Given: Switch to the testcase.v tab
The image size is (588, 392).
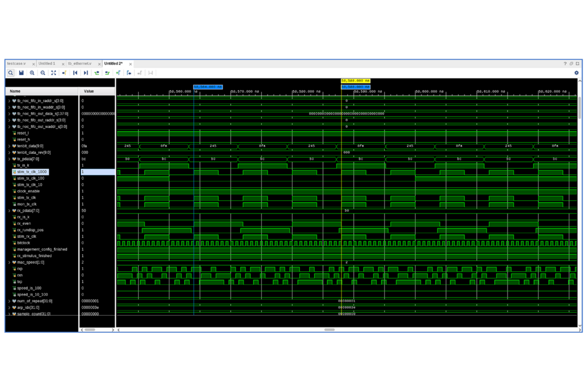Looking at the screenshot, I should (x=17, y=63).
